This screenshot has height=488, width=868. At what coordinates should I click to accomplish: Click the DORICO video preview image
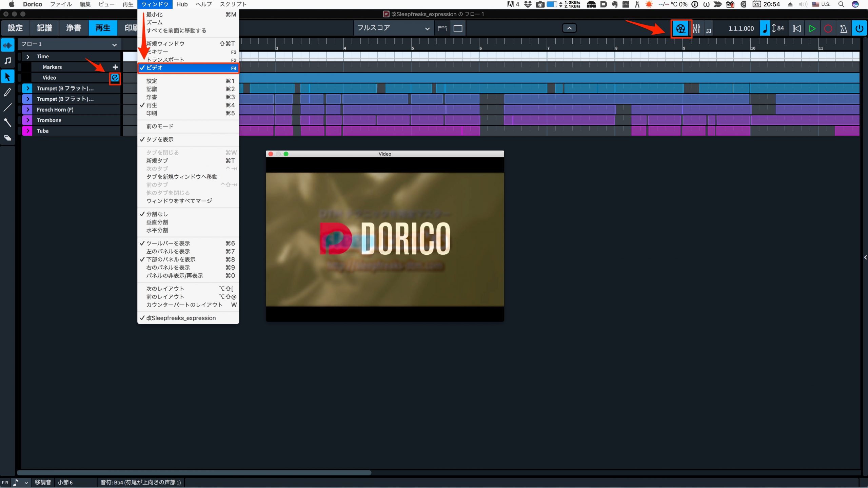385,239
